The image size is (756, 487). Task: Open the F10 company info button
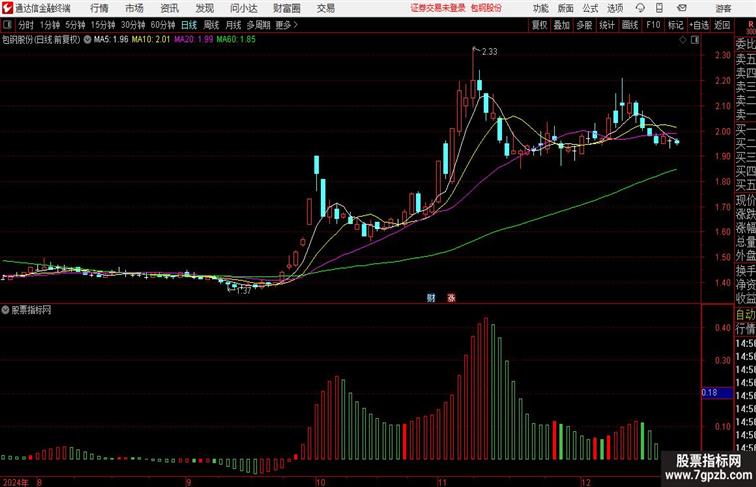point(653,25)
